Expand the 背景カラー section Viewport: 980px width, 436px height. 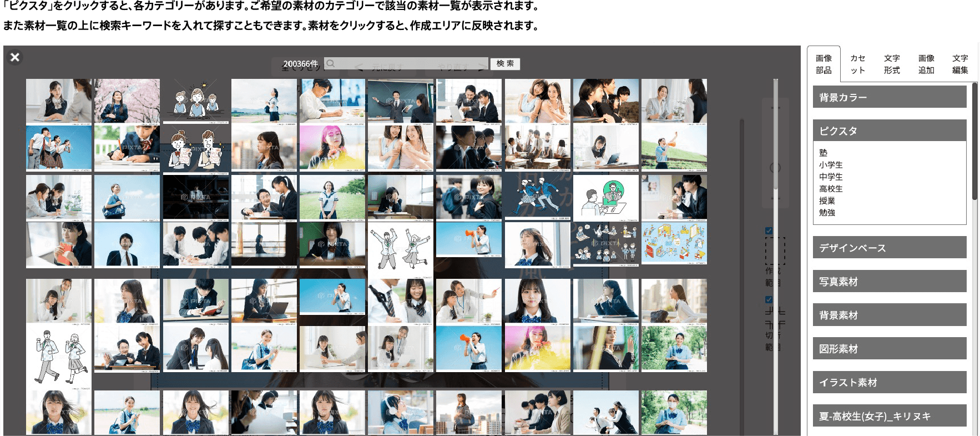pos(890,97)
